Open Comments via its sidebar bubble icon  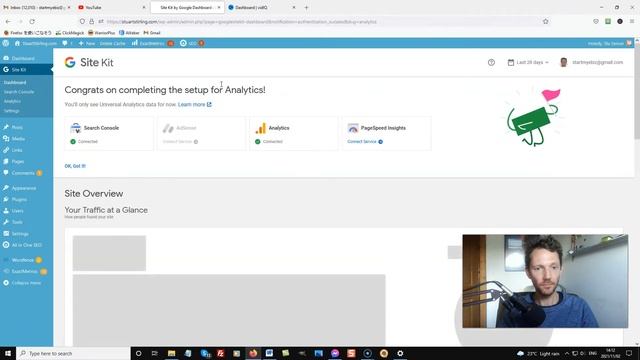click(6, 173)
